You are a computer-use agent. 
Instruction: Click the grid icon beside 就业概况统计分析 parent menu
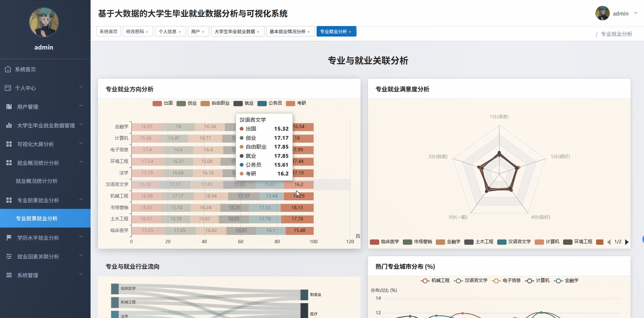tap(9, 163)
